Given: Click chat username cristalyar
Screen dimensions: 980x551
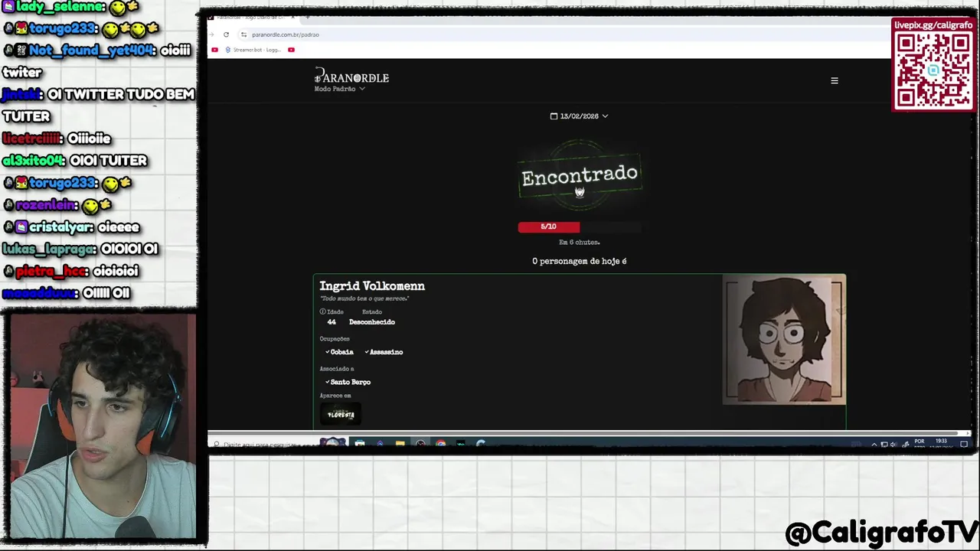Looking at the screenshot, I should (x=61, y=227).
